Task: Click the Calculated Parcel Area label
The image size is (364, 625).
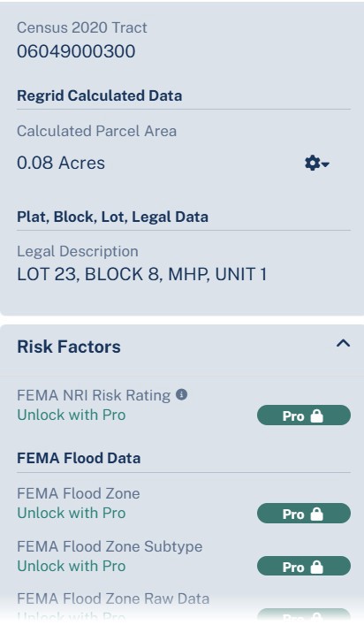Action: tap(97, 131)
